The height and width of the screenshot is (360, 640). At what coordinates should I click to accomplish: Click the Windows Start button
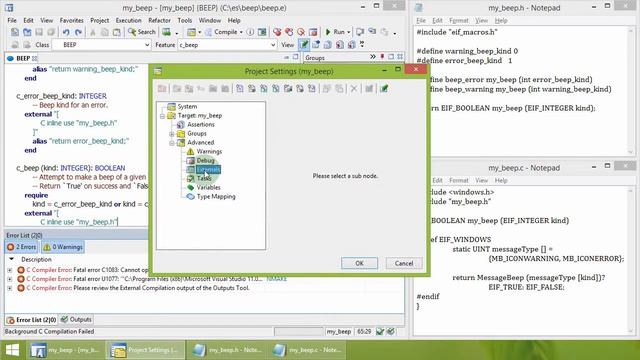tap(12, 350)
